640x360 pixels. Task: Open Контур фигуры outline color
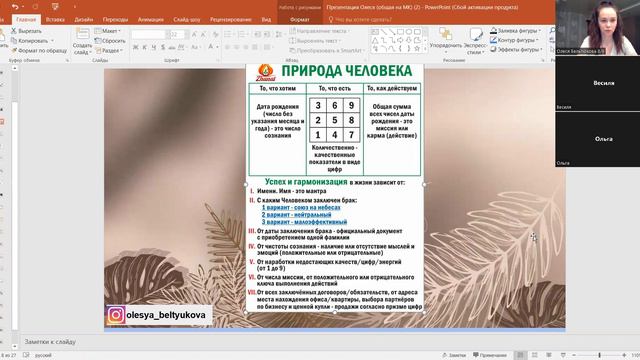[513, 40]
